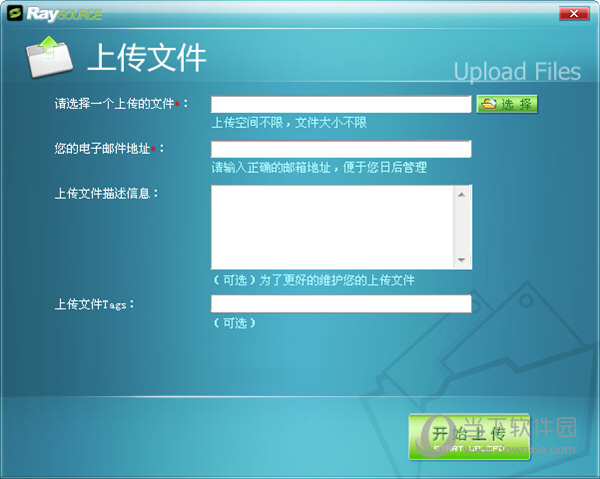The height and width of the screenshot is (479, 600).
Task: Focus the upload file path field
Action: tap(341, 104)
